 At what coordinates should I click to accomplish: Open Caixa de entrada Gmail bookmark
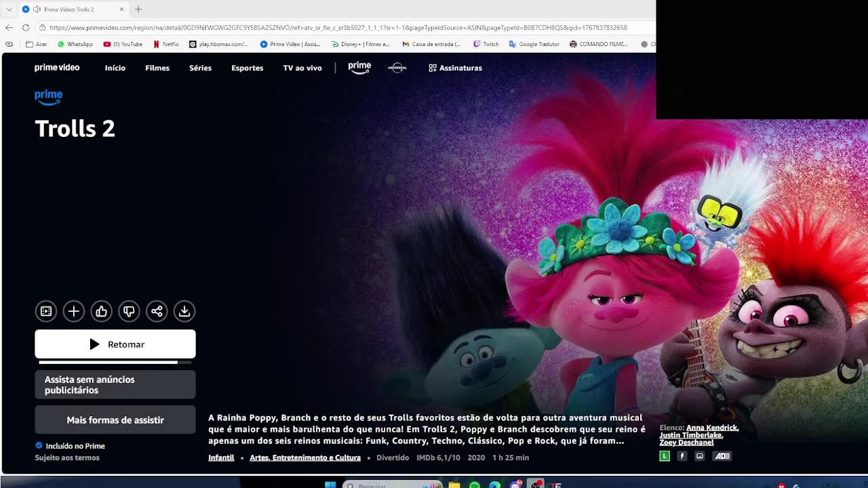(x=431, y=44)
